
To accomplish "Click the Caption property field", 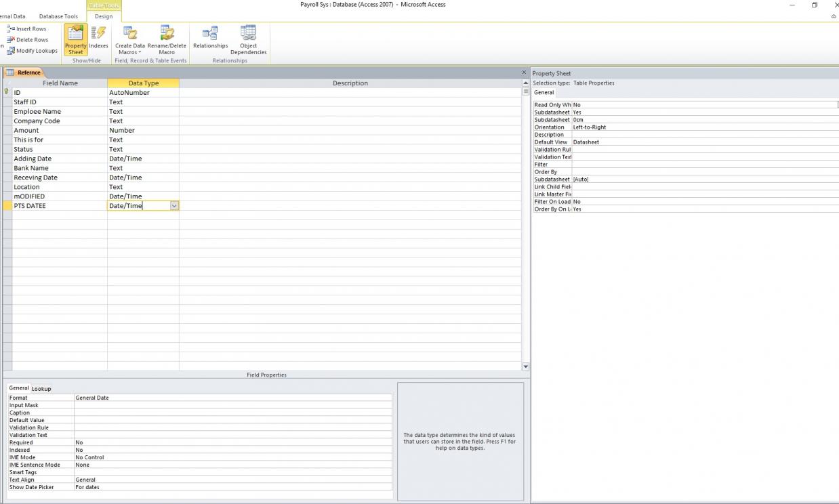I will pyautogui.click(x=232, y=413).
